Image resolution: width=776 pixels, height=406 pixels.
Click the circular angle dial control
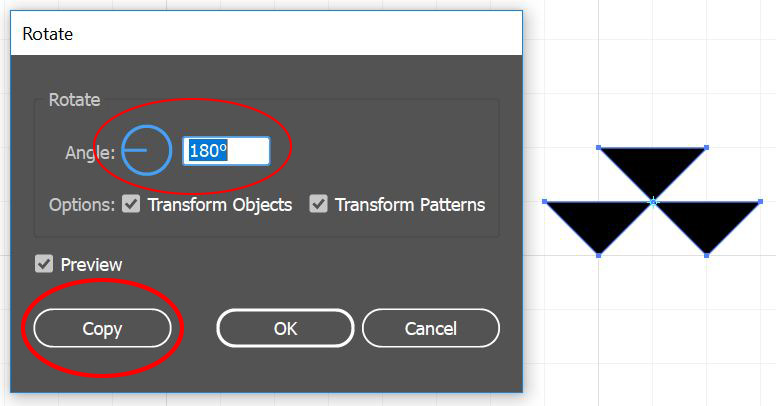(x=146, y=151)
